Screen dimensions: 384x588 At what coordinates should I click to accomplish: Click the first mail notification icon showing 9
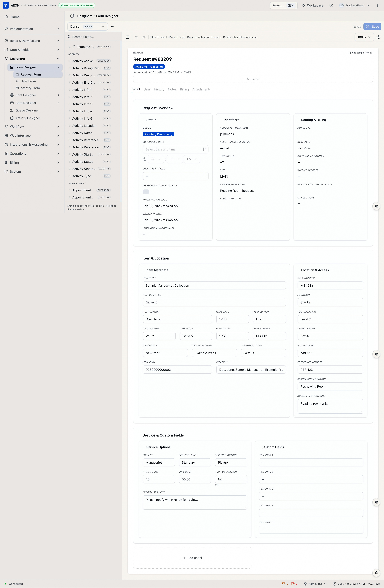coord(283,584)
